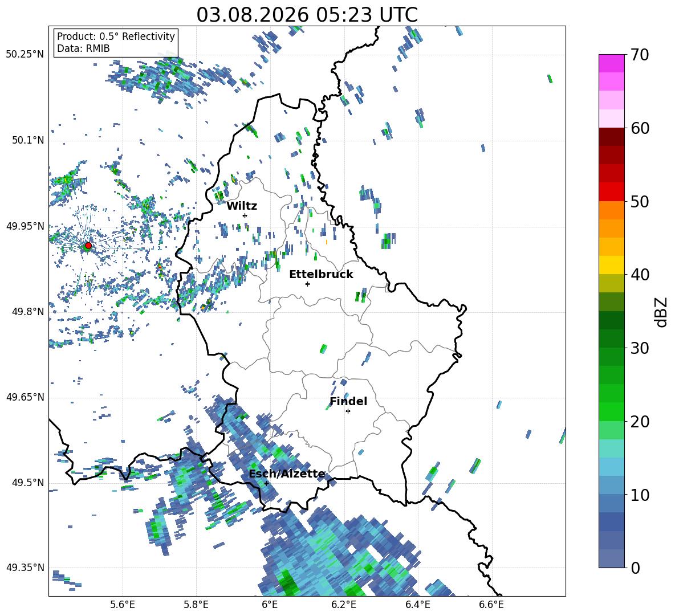Image resolution: width=675 pixels, height=616 pixels.
Task: Click the Ettelbruck city label
Action: 321,275
